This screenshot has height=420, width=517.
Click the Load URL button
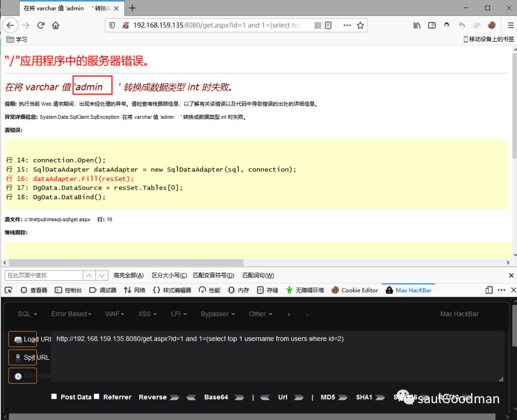(x=23, y=339)
